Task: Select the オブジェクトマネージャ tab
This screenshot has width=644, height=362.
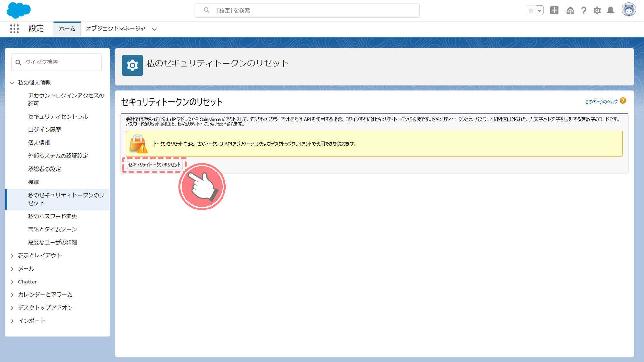Action: tap(116, 29)
